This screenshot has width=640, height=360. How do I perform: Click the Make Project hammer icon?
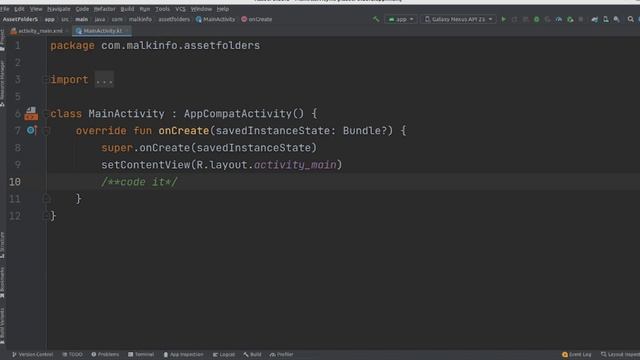[376, 19]
